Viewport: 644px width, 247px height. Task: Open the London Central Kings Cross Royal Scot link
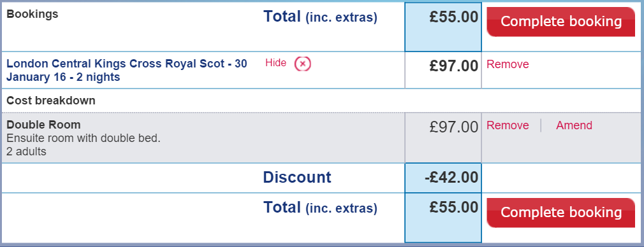pos(127,70)
